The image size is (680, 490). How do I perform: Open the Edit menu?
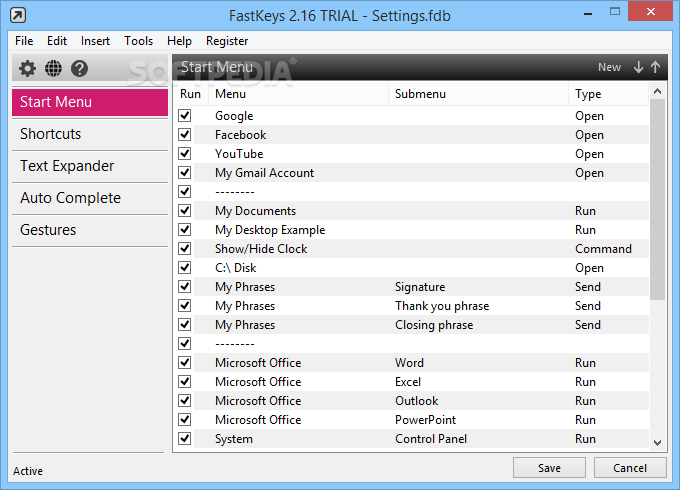coord(57,41)
